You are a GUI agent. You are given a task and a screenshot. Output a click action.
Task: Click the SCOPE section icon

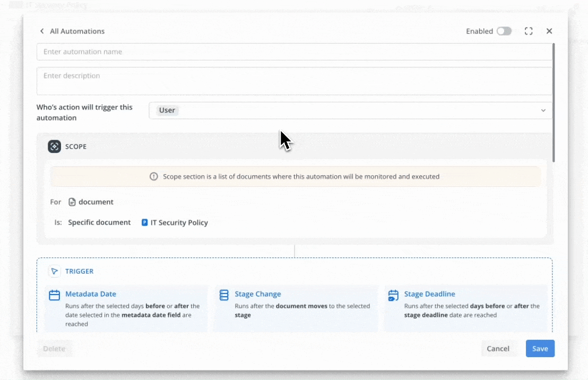[x=54, y=146]
